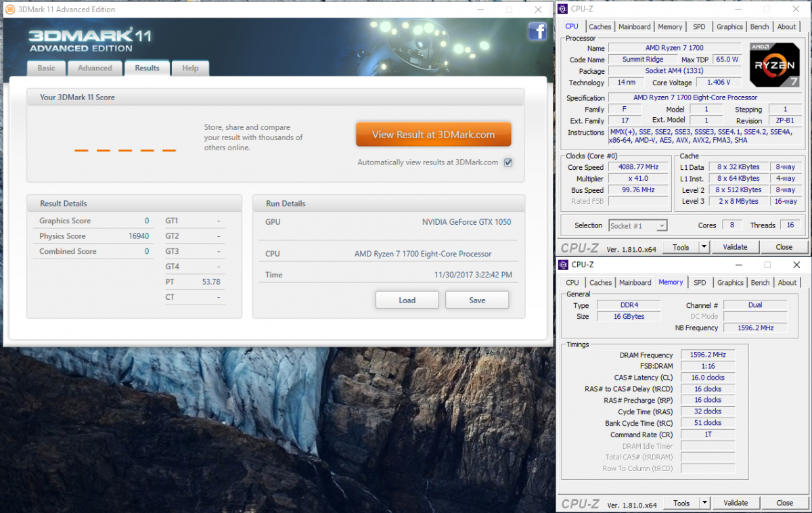Open the About tab in the CPU-tab CPU-Z window
This screenshot has height=513, width=812.
pyautogui.click(x=786, y=27)
